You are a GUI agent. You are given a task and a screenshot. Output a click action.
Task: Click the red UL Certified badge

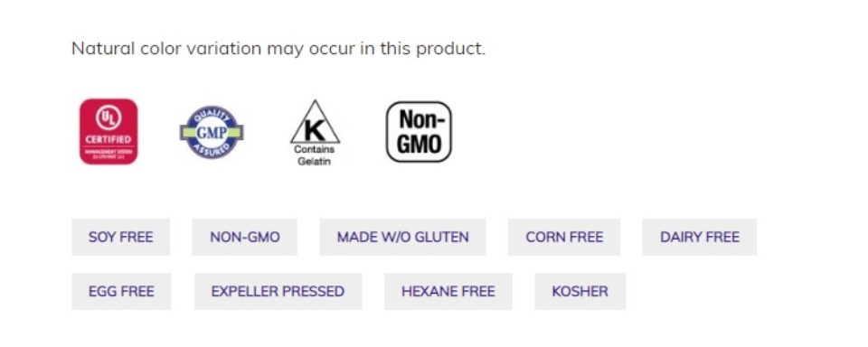(108, 131)
